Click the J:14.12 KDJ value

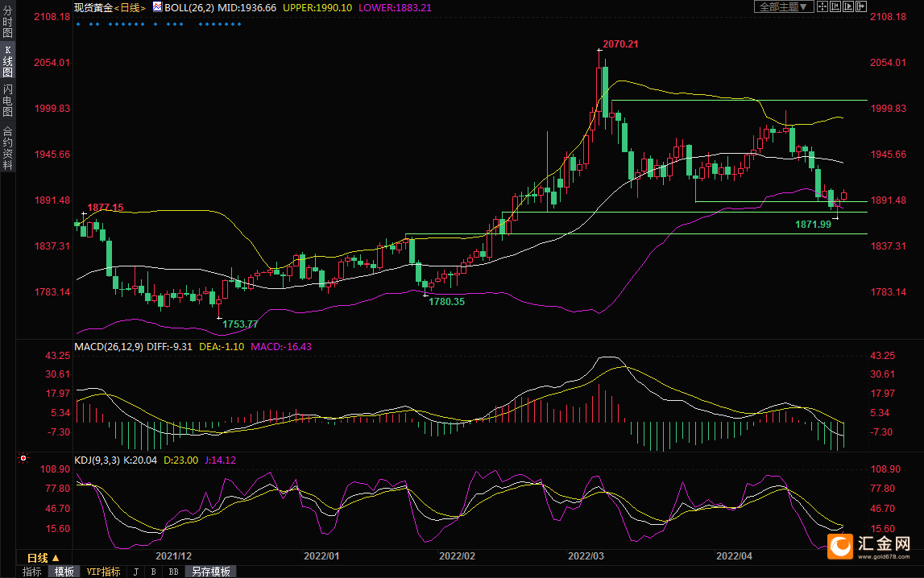click(x=221, y=460)
